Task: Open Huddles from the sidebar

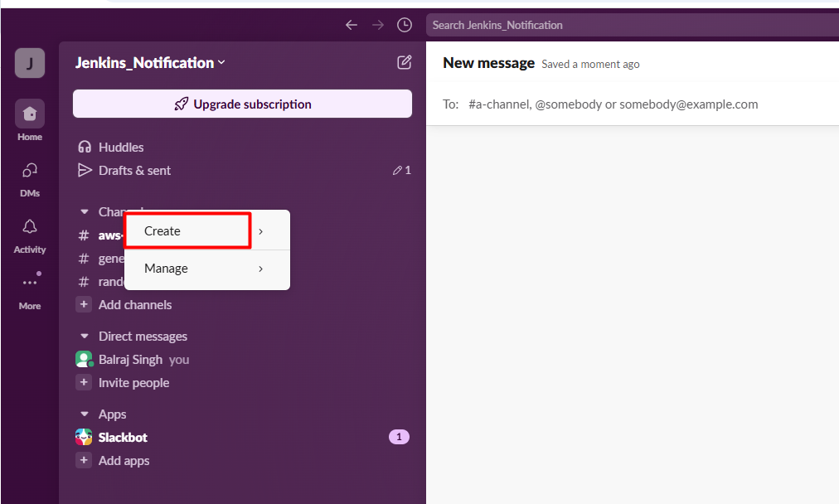Action: tap(121, 147)
